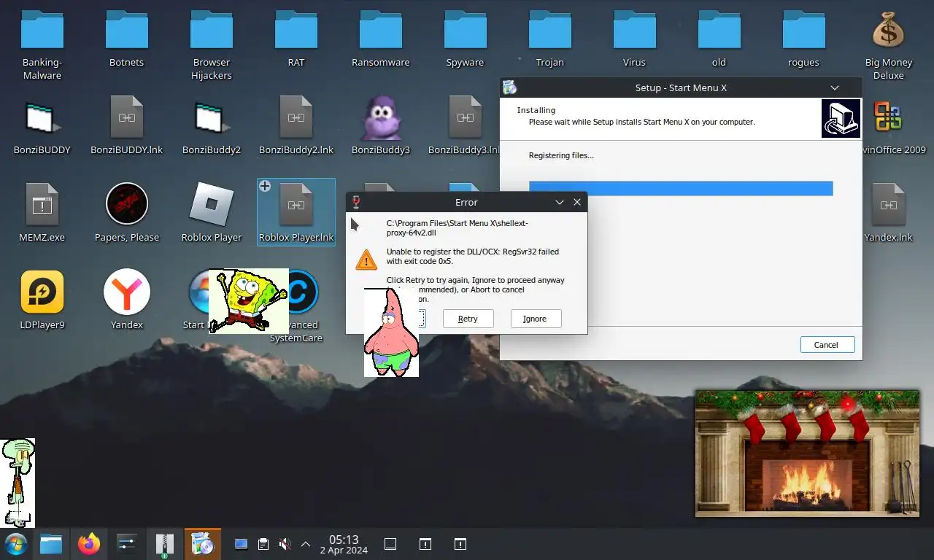Screen dimensions: 934x560
Task: Click the Setup installation progress bar
Action: pos(681,188)
